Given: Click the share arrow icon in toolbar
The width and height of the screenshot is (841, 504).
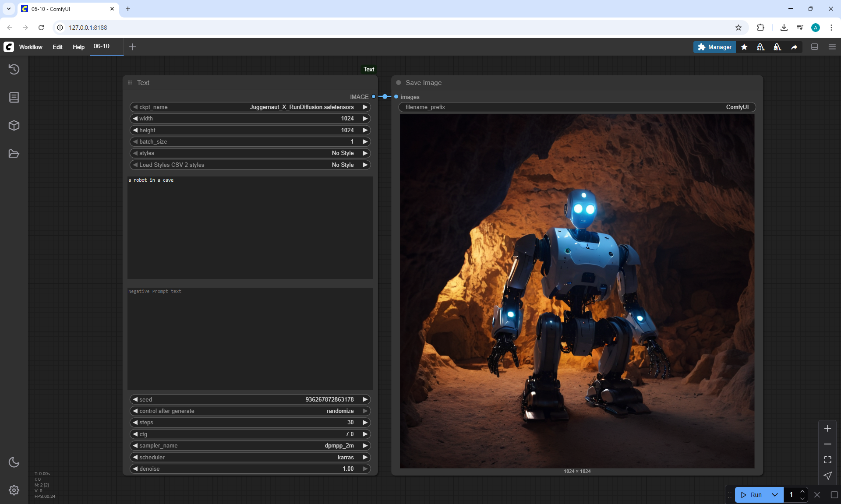Looking at the screenshot, I should (794, 47).
